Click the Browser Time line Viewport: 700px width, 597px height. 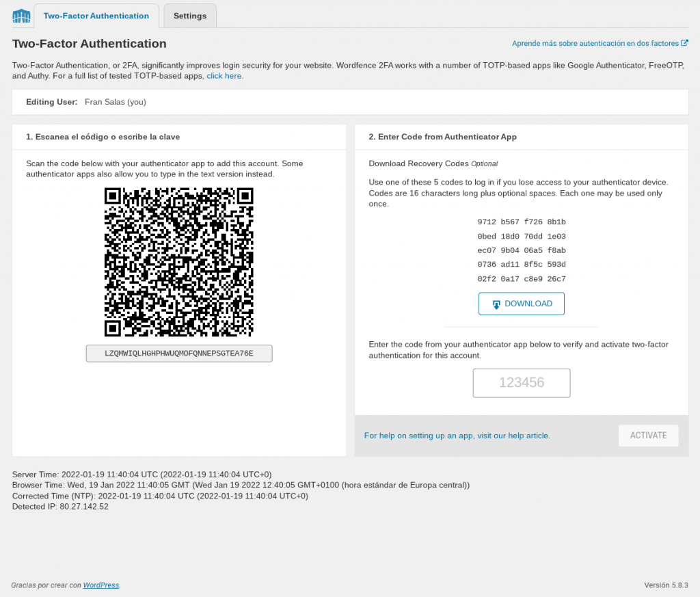pyautogui.click(x=241, y=485)
